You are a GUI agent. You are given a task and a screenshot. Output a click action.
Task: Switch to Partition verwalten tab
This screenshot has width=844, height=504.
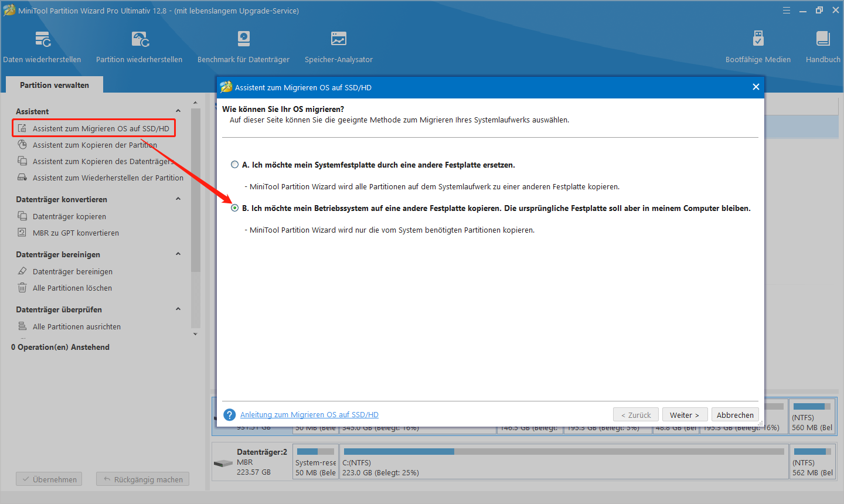pyautogui.click(x=55, y=85)
